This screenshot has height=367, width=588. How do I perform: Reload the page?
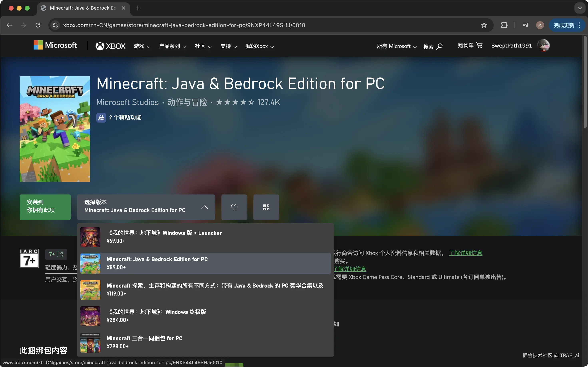[x=38, y=25]
